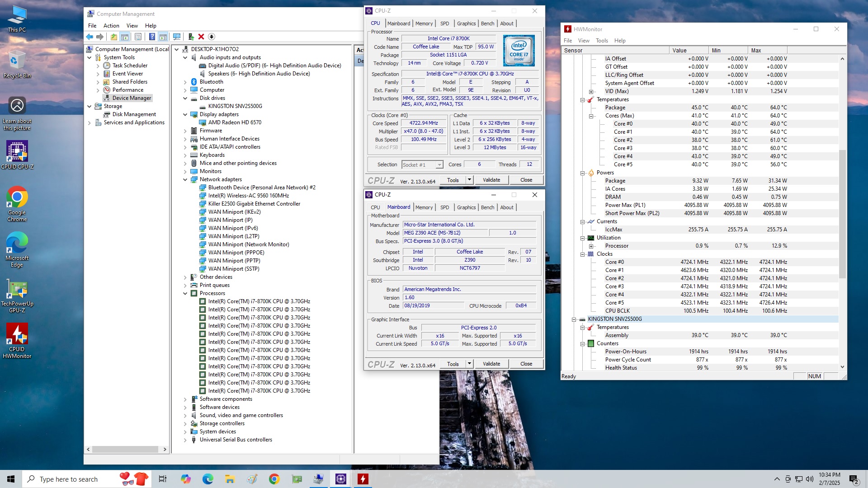Select AMD Radeon HD 6570 display adapter

click(x=235, y=122)
